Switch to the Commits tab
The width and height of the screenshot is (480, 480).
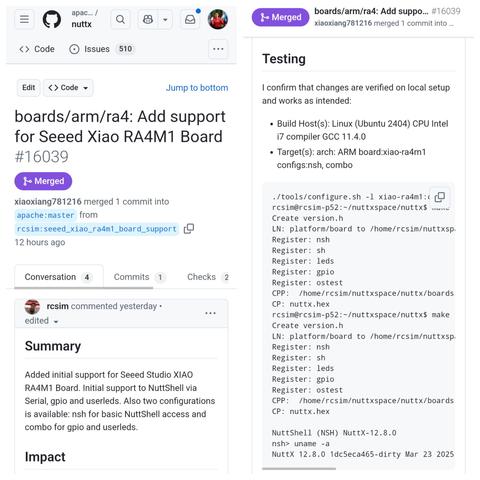[x=138, y=277]
